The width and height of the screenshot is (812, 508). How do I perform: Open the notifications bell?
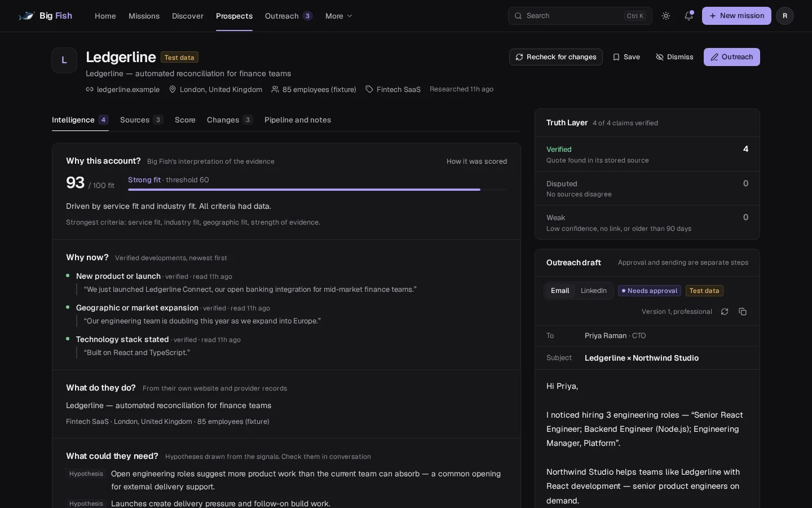pos(689,16)
